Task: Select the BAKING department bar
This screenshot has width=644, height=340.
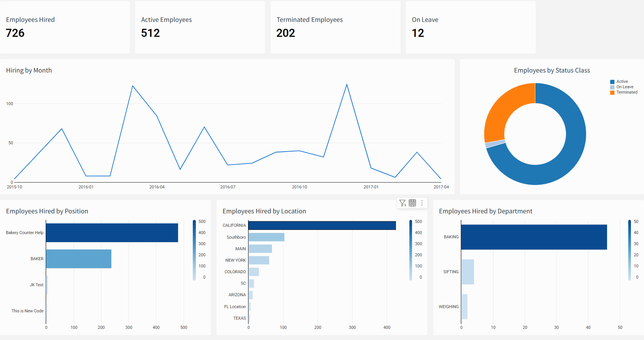Action: point(534,237)
